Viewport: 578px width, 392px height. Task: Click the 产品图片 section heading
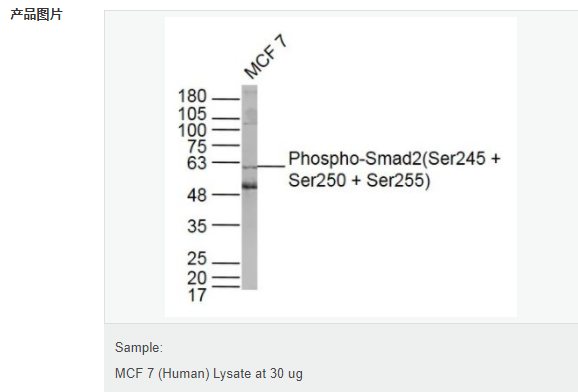[x=36, y=15]
